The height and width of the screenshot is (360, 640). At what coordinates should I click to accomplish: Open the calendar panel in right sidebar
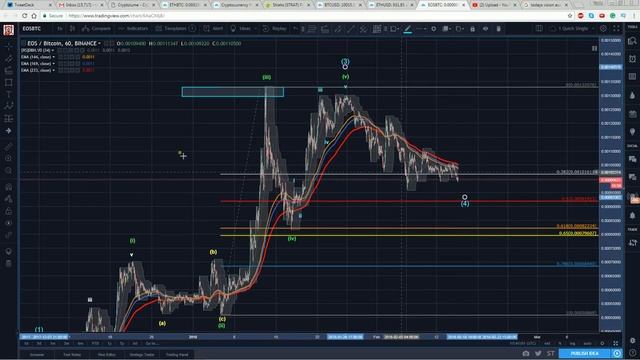click(632, 113)
